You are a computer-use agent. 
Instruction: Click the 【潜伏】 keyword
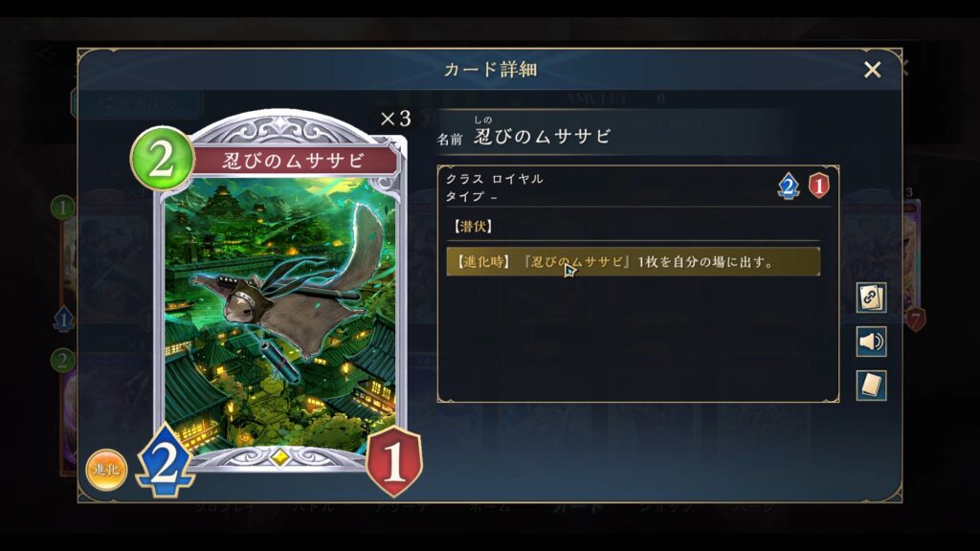[473, 226]
